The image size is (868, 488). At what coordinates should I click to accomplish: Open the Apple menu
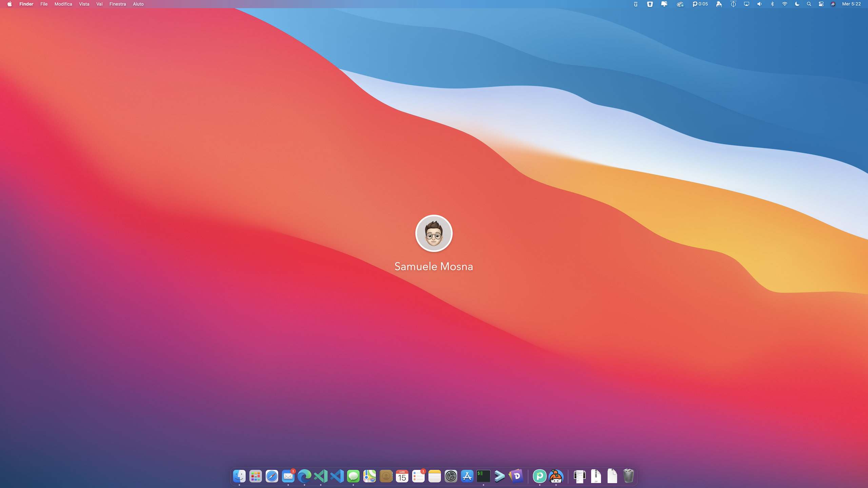pyautogui.click(x=9, y=4)
